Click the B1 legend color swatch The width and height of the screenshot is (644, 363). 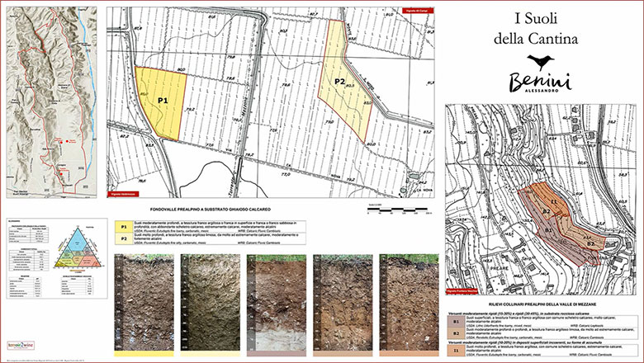(x=456, y=322)
